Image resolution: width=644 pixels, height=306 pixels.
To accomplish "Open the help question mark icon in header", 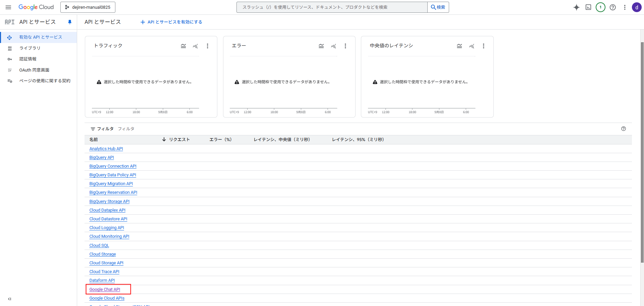I will click(612, 7).
